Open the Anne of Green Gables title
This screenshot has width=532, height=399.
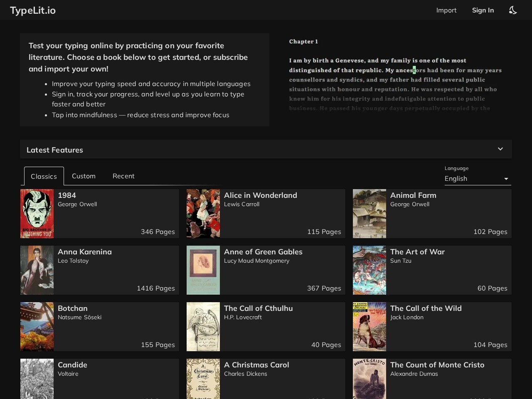pos(263,252)
